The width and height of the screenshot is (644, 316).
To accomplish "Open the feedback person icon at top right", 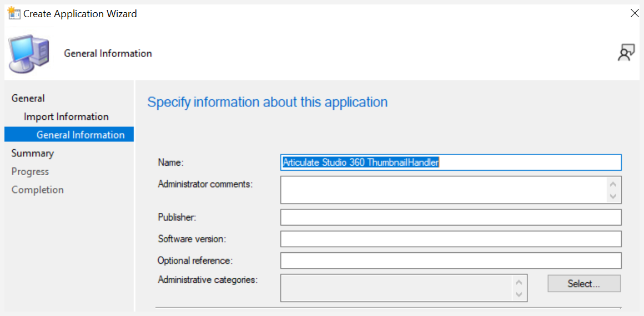I will point(626,53).
